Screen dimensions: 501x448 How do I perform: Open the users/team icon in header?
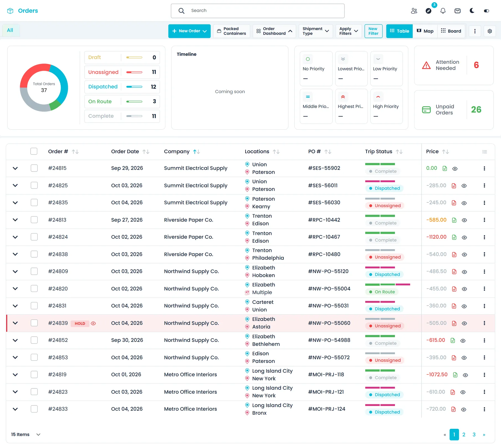click(x=414, y=11)
